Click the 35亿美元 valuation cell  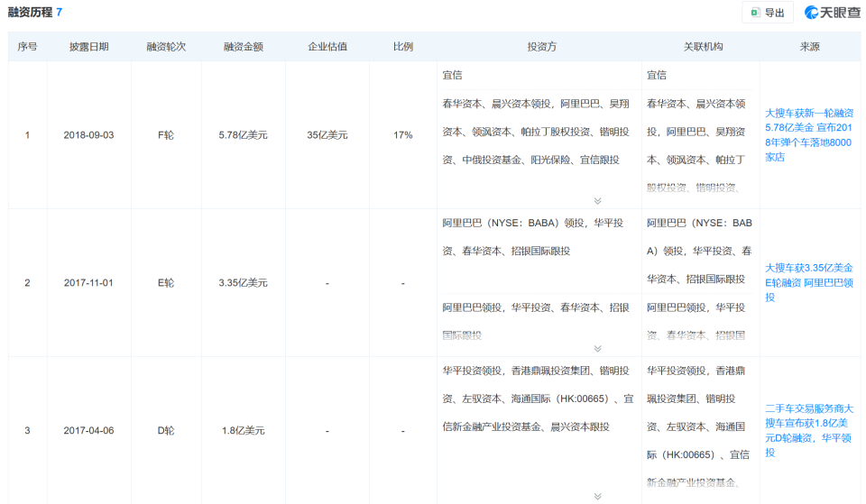pyautogui.click(x=327, y=134)
